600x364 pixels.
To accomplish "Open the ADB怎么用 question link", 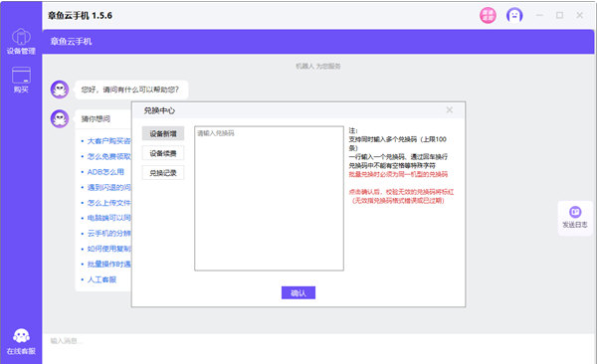I will [105, 172].
